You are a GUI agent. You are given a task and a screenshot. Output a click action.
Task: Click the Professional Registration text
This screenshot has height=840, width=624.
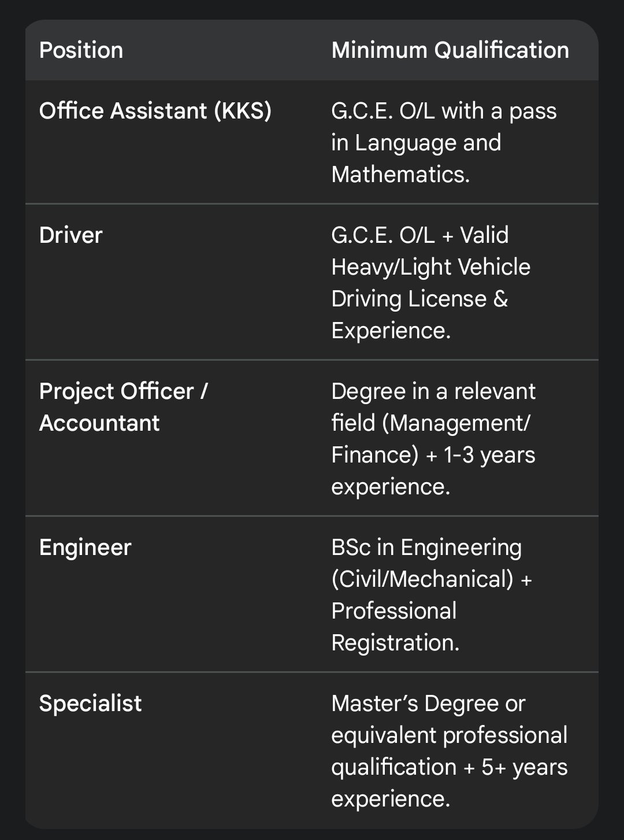[395, 627]
